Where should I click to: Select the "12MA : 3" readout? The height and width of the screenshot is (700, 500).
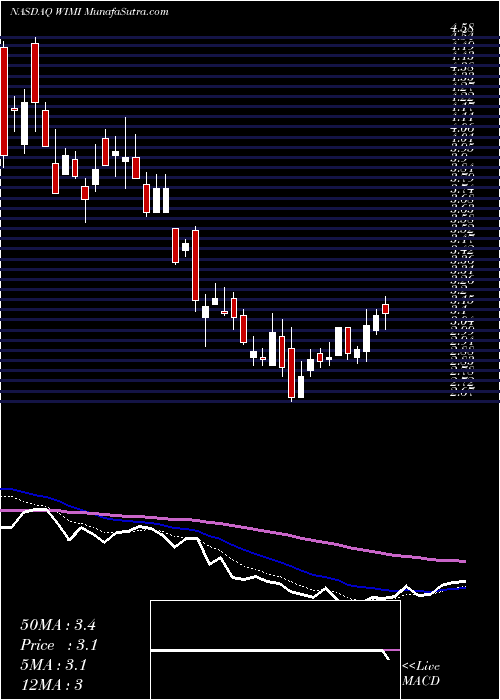click(52, 685)
